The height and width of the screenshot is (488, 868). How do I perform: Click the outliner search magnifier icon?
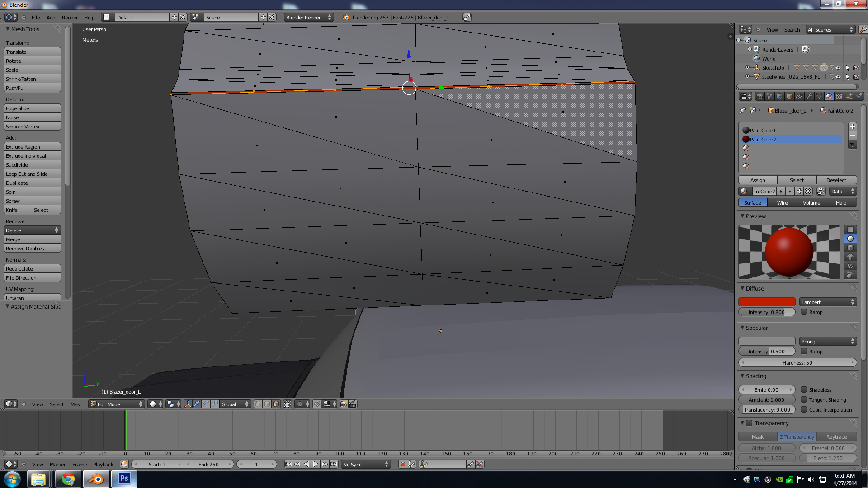tap(863, 29)
